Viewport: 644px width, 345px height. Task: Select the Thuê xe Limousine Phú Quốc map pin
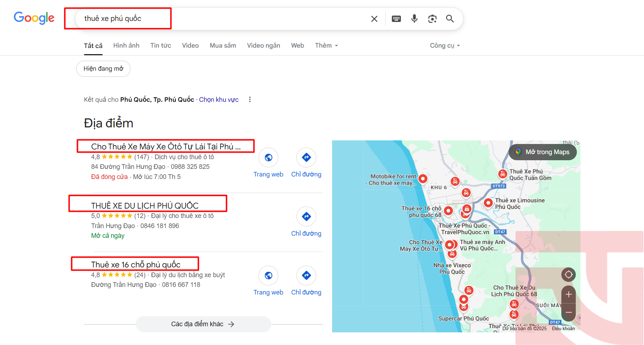(488, 203)
